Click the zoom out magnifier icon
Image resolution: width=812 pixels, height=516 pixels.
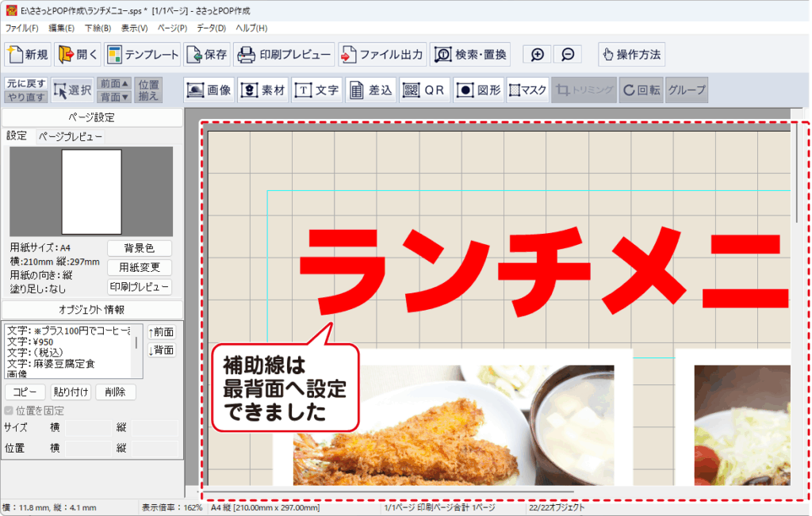pos(567,55)
